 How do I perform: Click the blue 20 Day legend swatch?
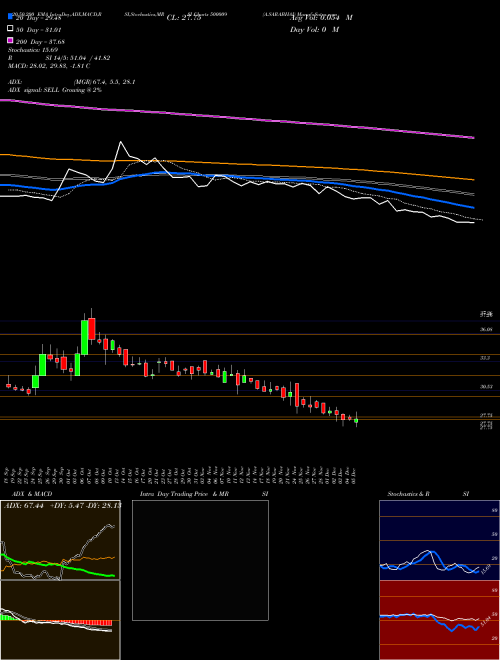pyautogui.click(x=10, y=17)
